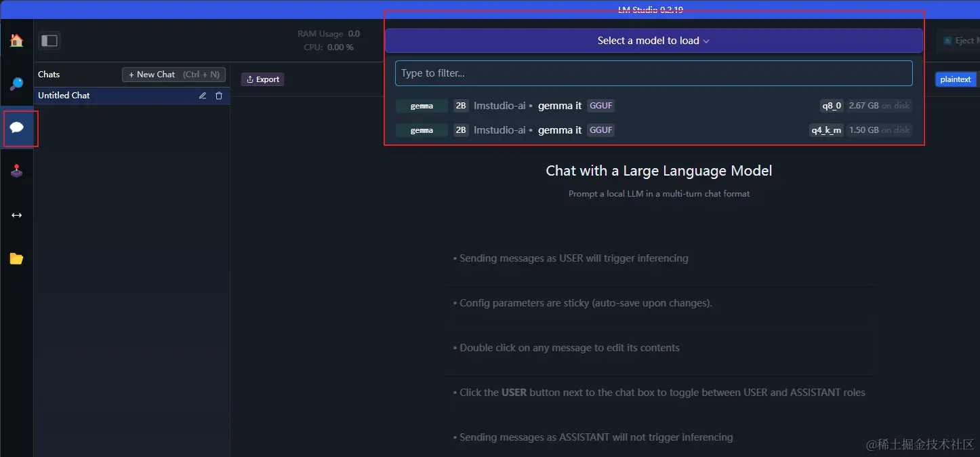The width and height of the screenshot is (980, 457).
Task: Open the My Models folder icon
Action: (16, 258)
